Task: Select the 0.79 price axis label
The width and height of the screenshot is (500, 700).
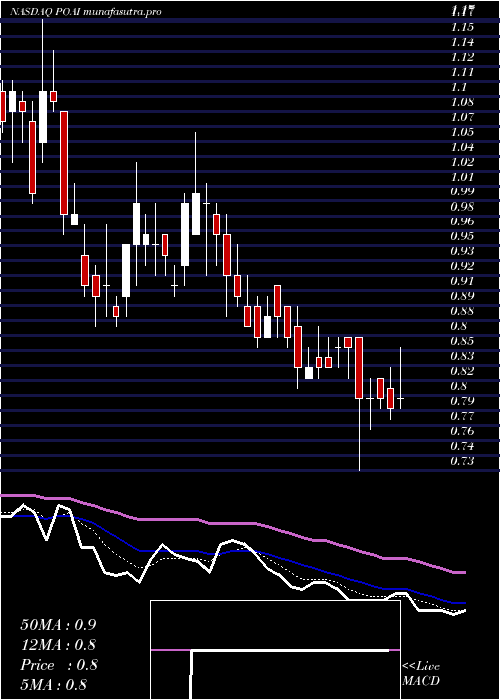Action: (462, 401)
